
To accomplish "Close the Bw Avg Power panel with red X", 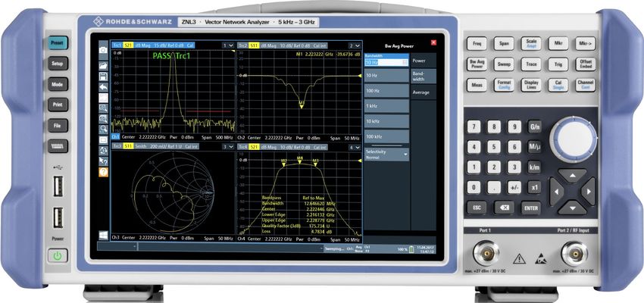I will [x=433, y=42].
